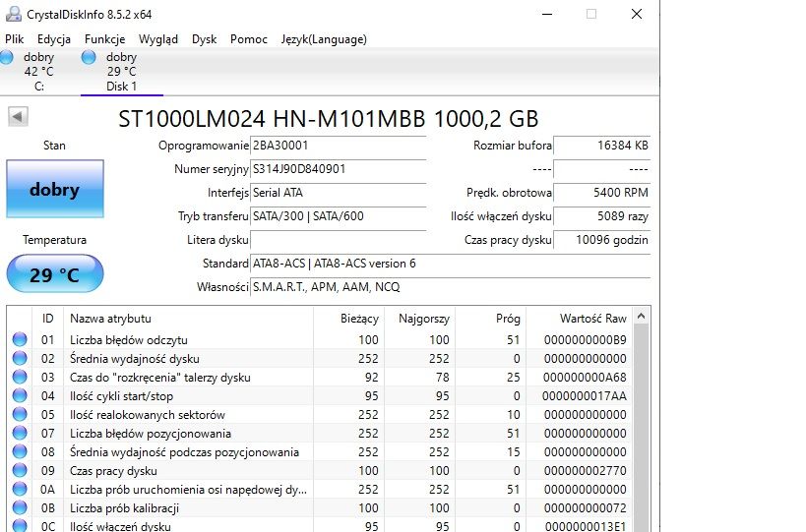Click the features field S.M.A.R.T., APM, AAM, NCQ
Image resolution: width=806 pixels, height=532 pixels.
451,287
